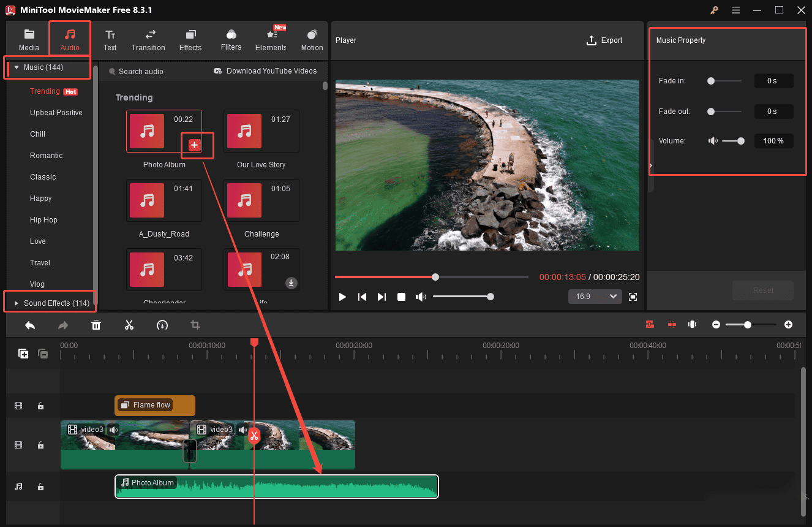This screenshot has height=527, width=812.
Task: Open the Effects panel in the top toolbar
Action: (190, 39)
